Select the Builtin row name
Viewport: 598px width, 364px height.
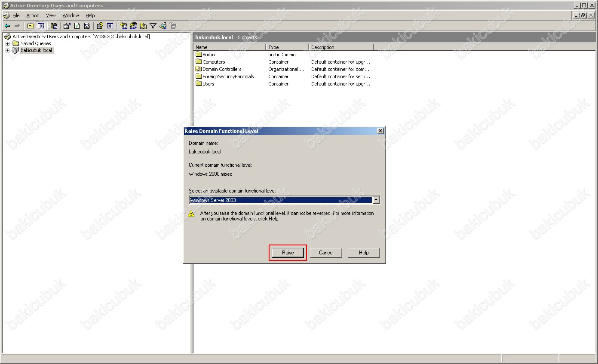point(209,55)
